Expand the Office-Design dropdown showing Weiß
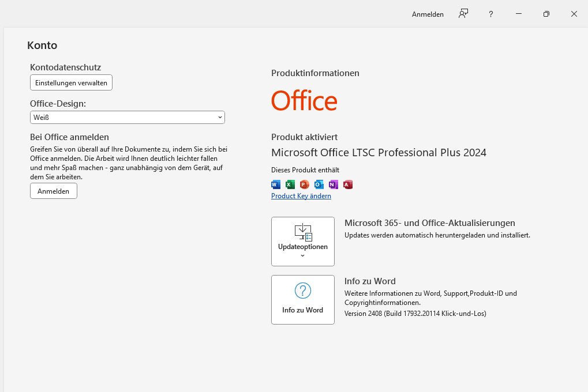This screenshot has height=392, width=588. [x=128, y=118]
